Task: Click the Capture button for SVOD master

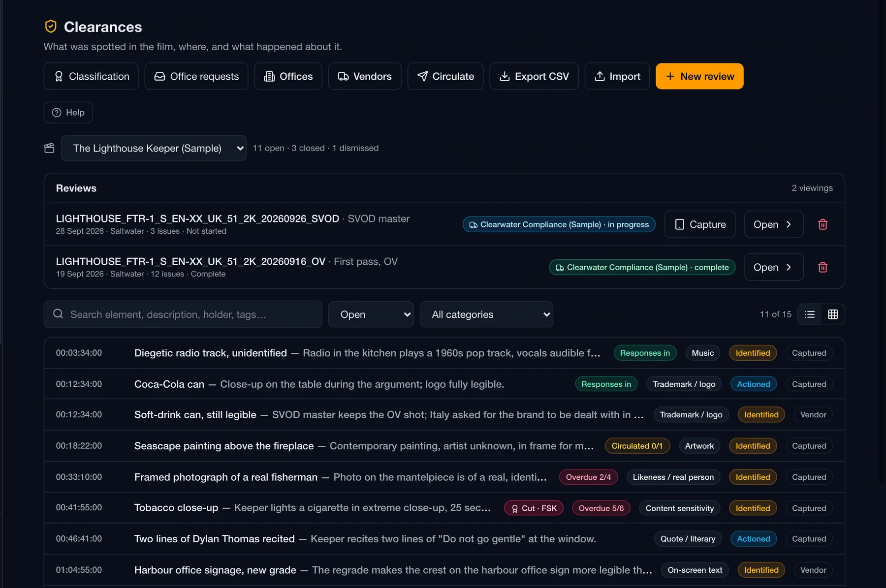Action: point(700,224)
